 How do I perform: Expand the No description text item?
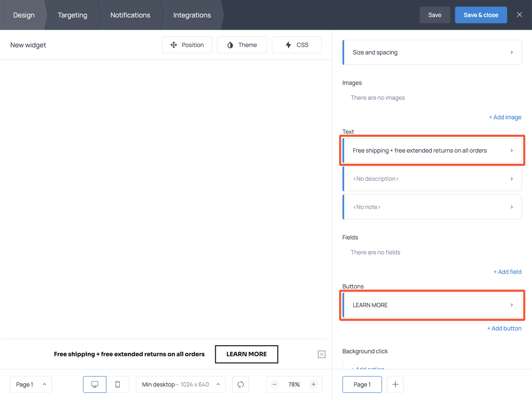tap(432, 178)
